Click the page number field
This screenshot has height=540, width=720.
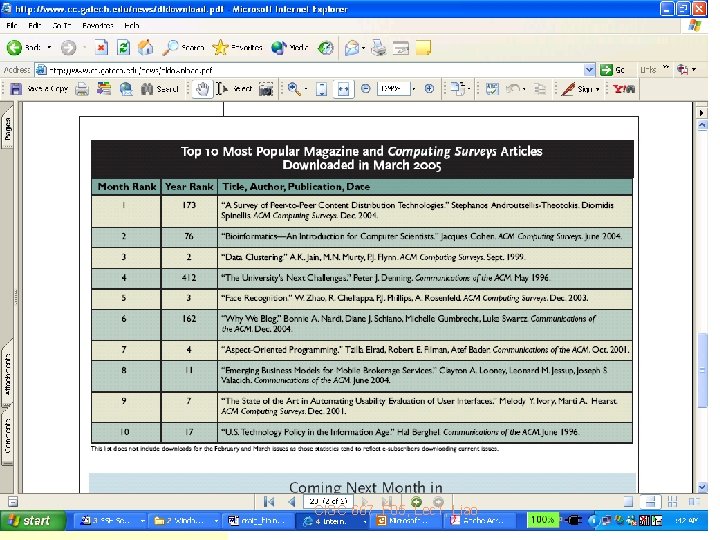[x=328, y=501]
